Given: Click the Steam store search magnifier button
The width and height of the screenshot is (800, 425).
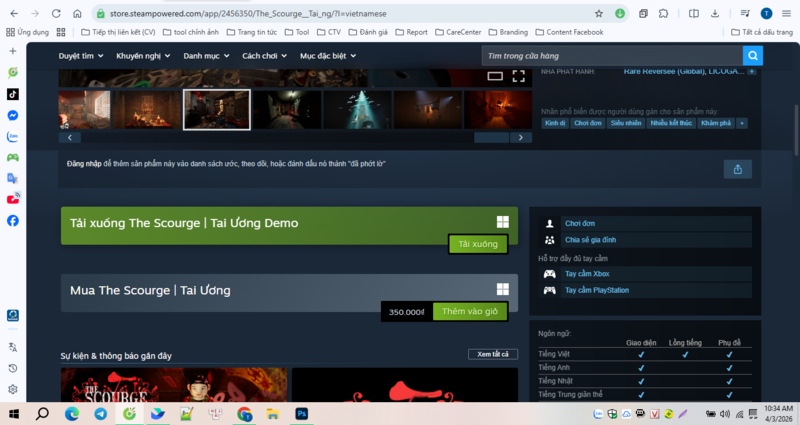Looking at the screenshot, I should (x=753, y=56).
